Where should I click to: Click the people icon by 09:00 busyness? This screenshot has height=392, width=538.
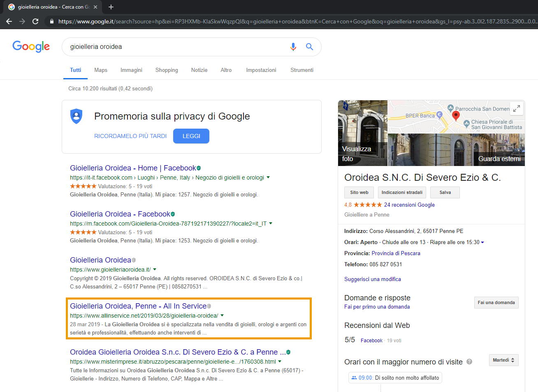(x=354, y=378)
